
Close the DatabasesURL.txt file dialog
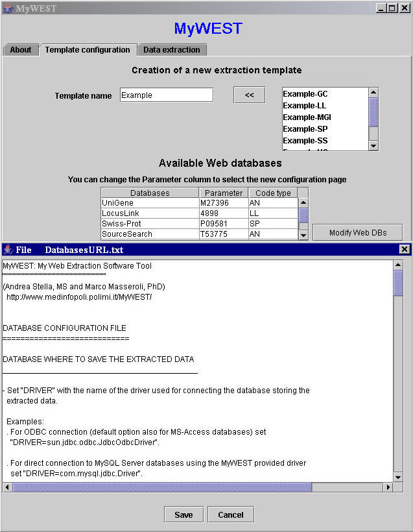[x=404, y=249]
